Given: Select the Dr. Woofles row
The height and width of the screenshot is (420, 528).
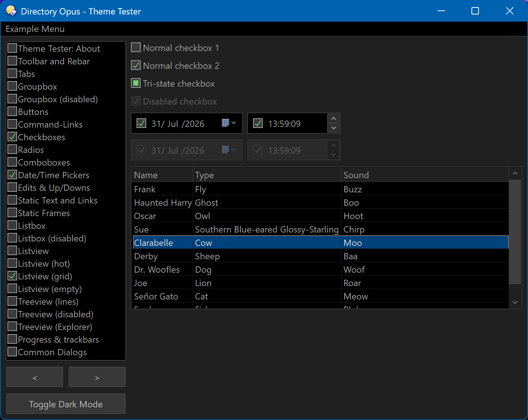Looking at the screenshot, I should click(320, 269).
